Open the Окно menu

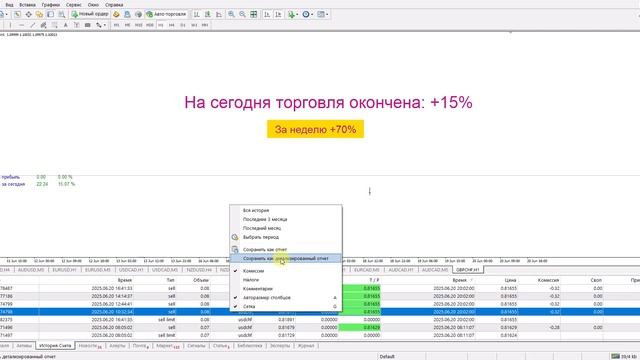93,5
